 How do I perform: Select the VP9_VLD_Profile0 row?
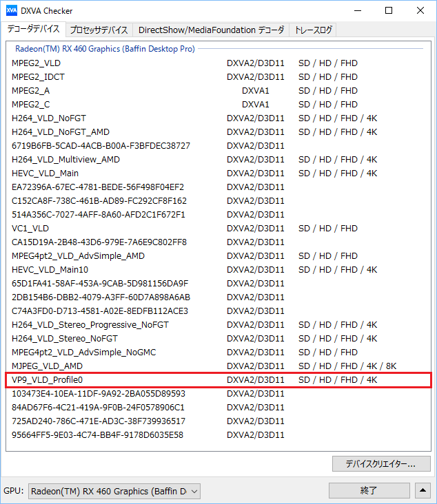pyautogui.click(x=218, y=380)
